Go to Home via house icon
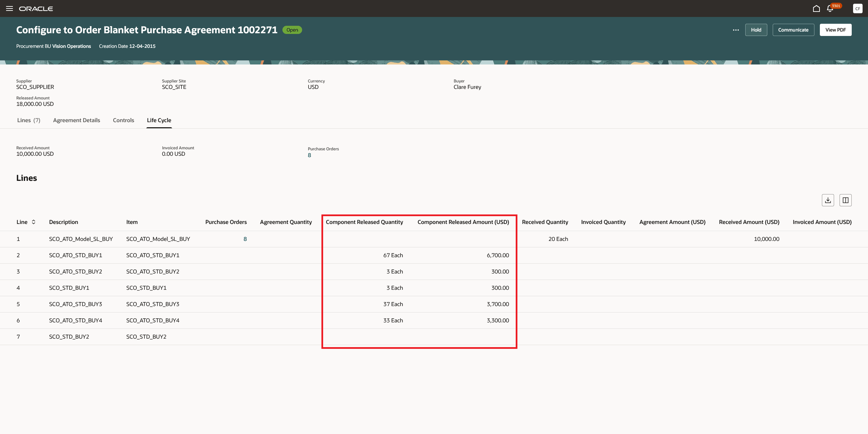 pos(816,8)
